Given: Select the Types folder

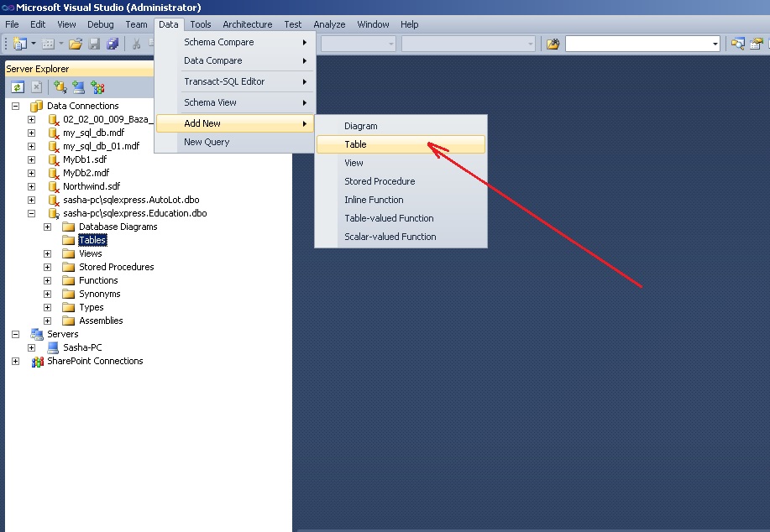Looking at the screenshot, I should (x=92, y=307).
